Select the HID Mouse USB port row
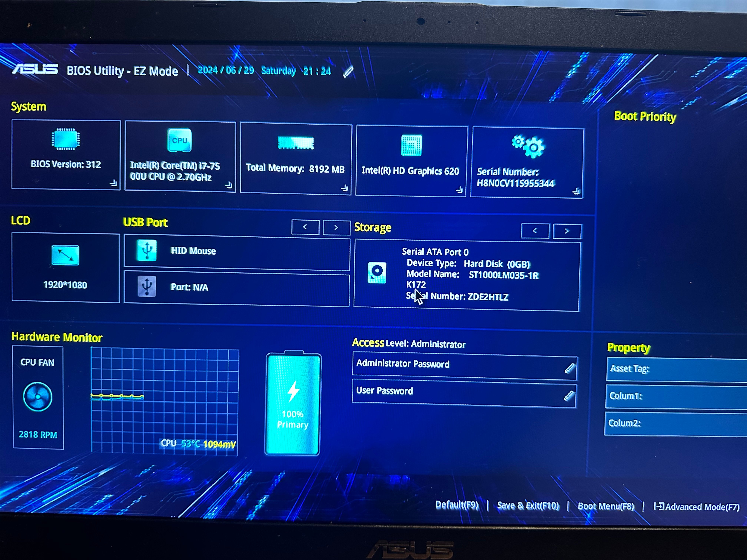 point(237,253)
